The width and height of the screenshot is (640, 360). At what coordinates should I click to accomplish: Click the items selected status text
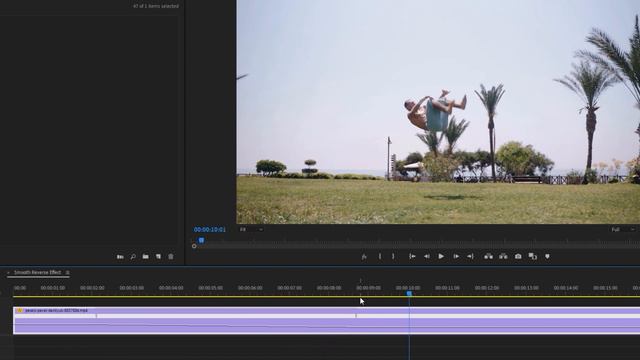156,6
